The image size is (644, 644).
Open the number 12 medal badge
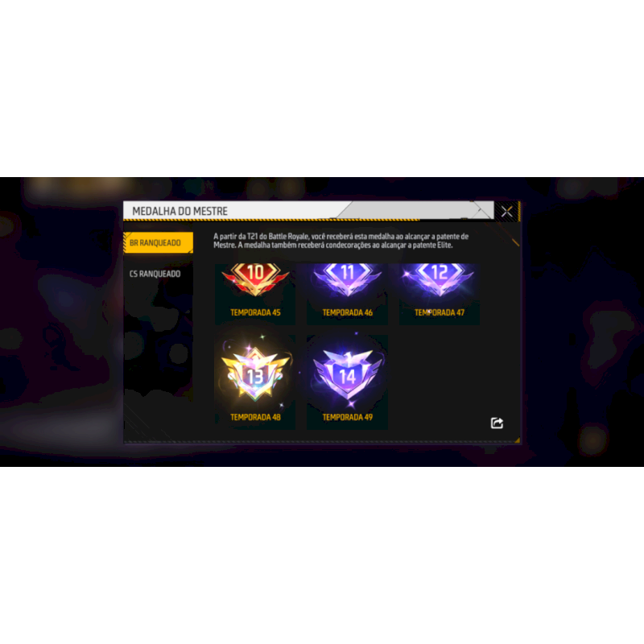pyautogui.click(x=439, y=279)
